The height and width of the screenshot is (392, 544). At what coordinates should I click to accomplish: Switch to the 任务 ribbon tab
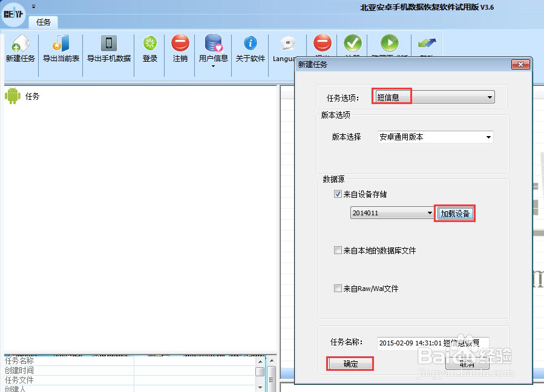pyautogui.click(x=44, y=22)
